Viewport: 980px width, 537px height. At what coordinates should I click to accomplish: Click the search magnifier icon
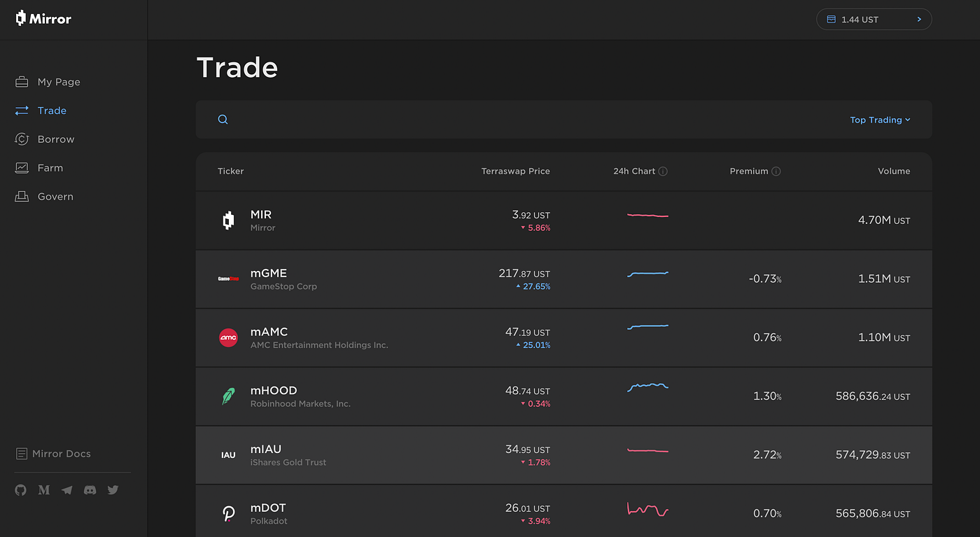click(x=223, y=120)
